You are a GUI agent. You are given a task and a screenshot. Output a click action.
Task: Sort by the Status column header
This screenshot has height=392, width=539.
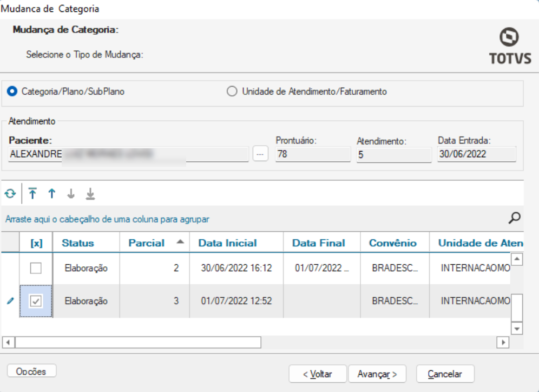click(x=86, y=243)
